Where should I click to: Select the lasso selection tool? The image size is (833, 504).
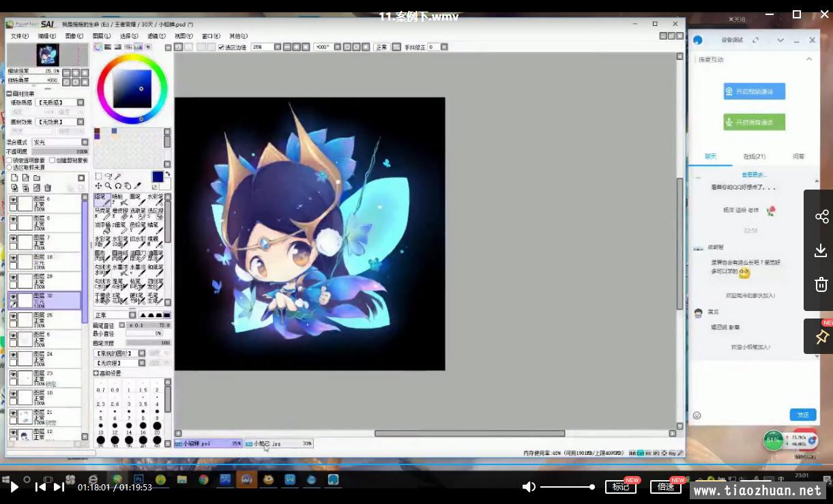click(x=108, y=176)
